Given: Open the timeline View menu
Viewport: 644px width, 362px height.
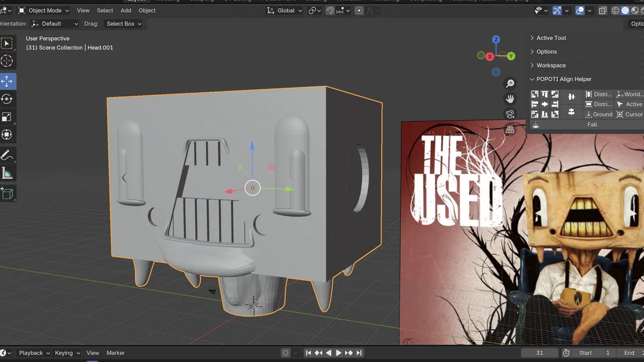Looking at the screenshot, I should point(93,353).
